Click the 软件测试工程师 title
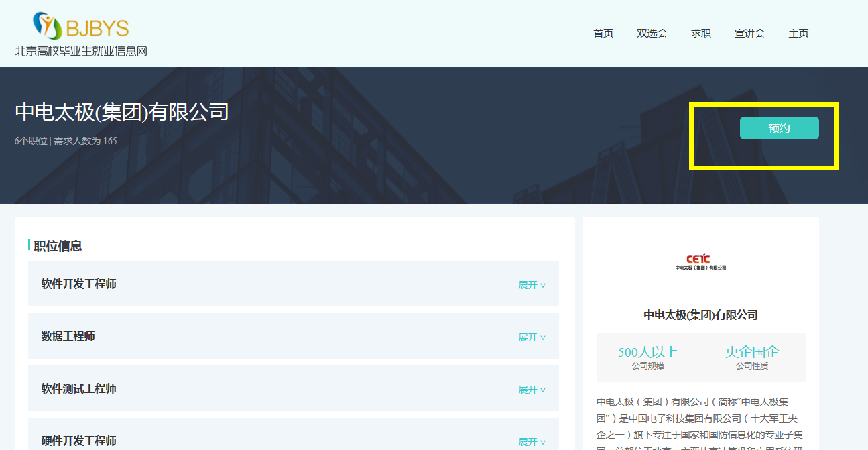This screenshot has height=450, width=868. pyautogui.click(x=79, y=389)
